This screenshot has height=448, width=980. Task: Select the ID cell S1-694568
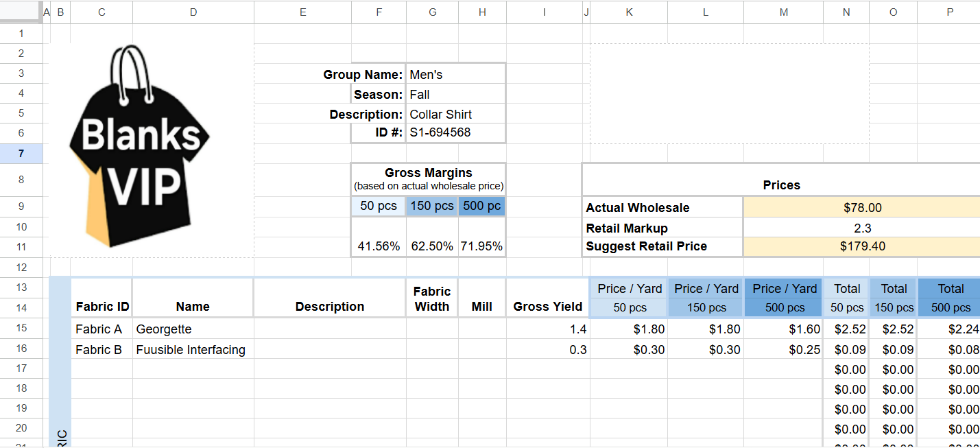click(x=455, y=132)
